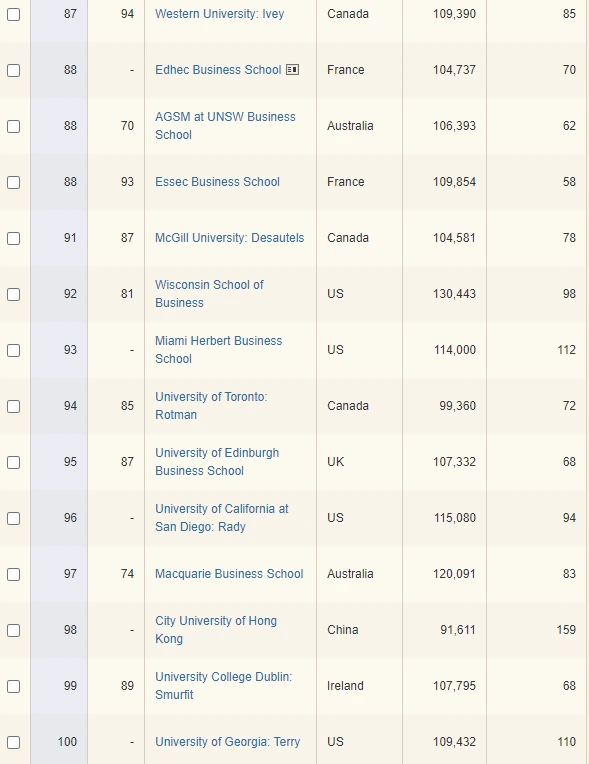Select checkbox for University of Edinburgh Business School

pyautogui.click(x=14, y=463)
